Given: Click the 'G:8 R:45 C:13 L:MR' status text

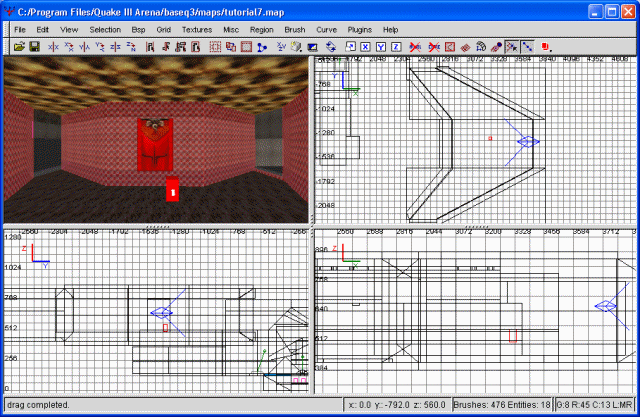Looking at the screenshot, I should coord(595,405).
